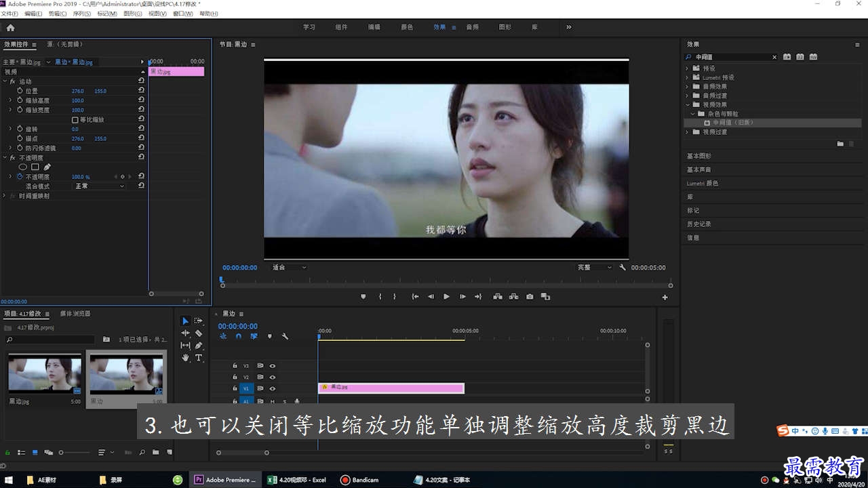Toggle V3 track output eye
Screen dimensions: 868x488
tap(273, 365)
